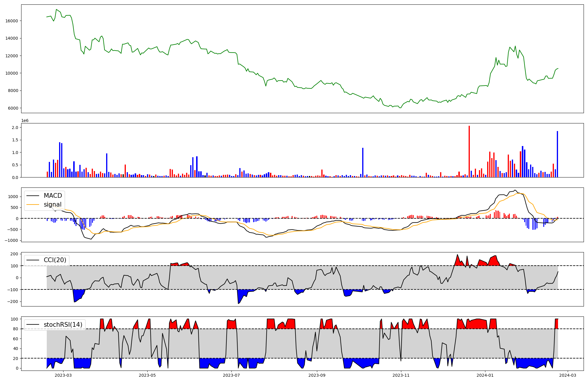
Task: Click the 2023-09 date tick label
Action: (317, 375)
